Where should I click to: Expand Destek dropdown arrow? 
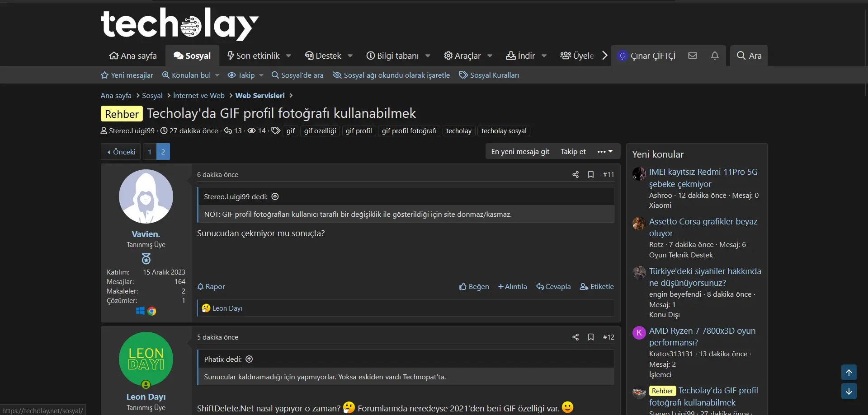tap(350, 56)
